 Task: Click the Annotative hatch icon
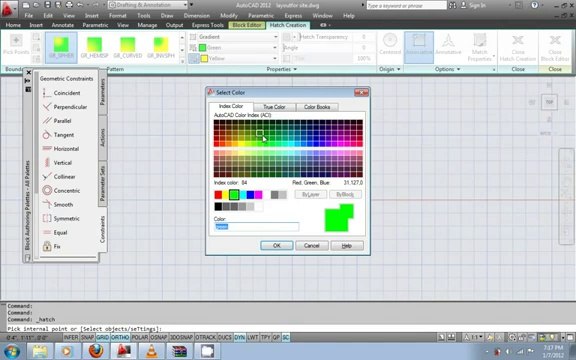point(448,44)
